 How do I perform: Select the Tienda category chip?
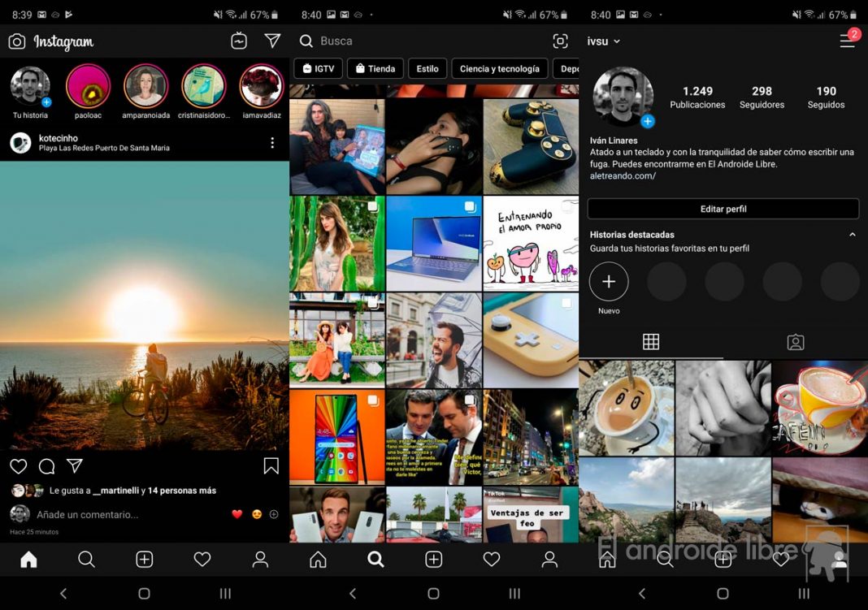[375, 69]
